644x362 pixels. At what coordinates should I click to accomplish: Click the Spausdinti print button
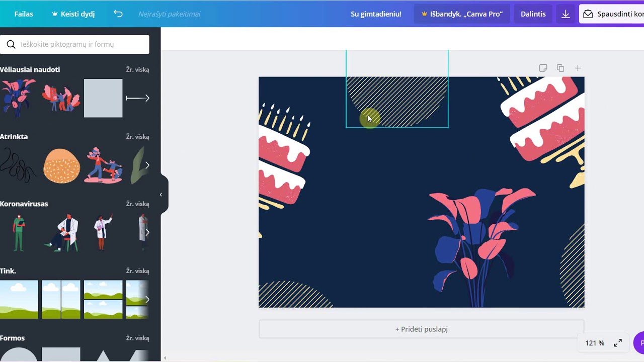tap(612, 14)
